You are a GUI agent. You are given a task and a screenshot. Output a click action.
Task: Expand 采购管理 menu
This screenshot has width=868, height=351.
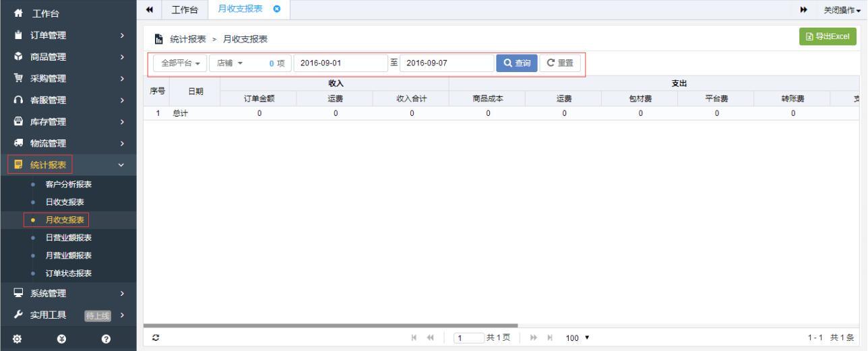pyautogui.click(x=121, y=79)
